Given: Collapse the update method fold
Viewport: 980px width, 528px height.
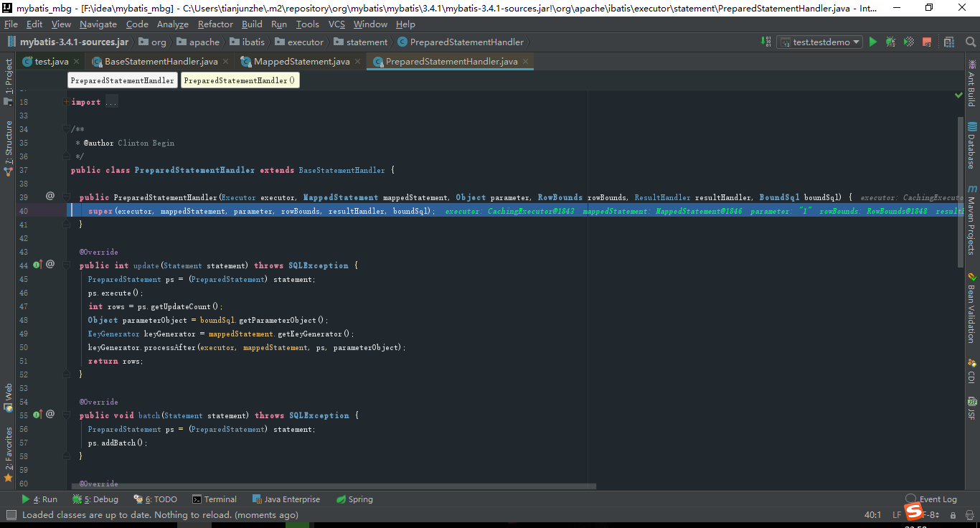Looking at the screenshot, I should 67,265.
